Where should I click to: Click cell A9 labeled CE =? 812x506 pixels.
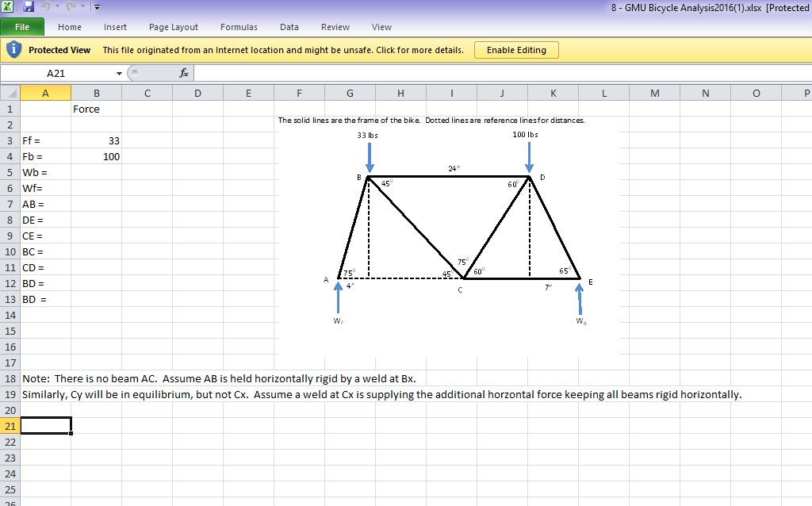point(45,236)
